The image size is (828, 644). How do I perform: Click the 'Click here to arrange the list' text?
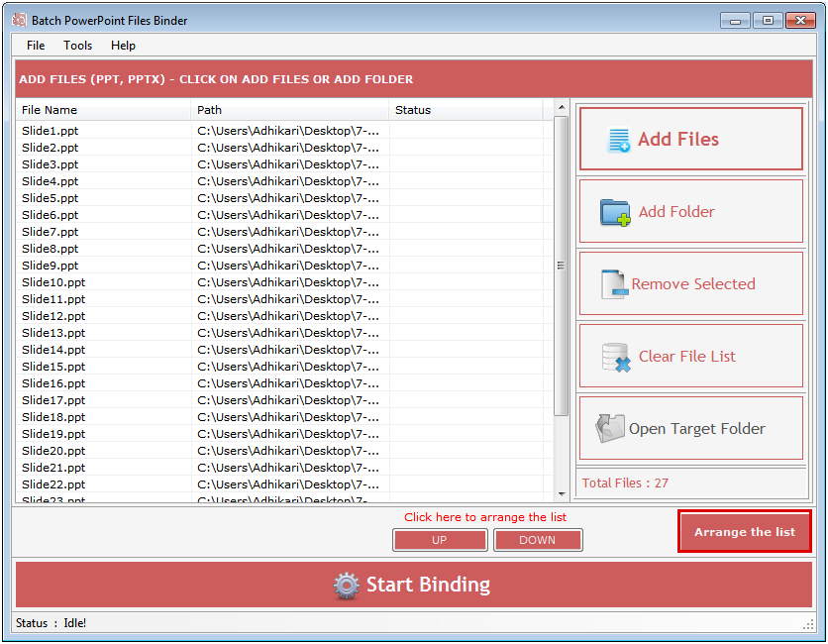click(485, 517)
